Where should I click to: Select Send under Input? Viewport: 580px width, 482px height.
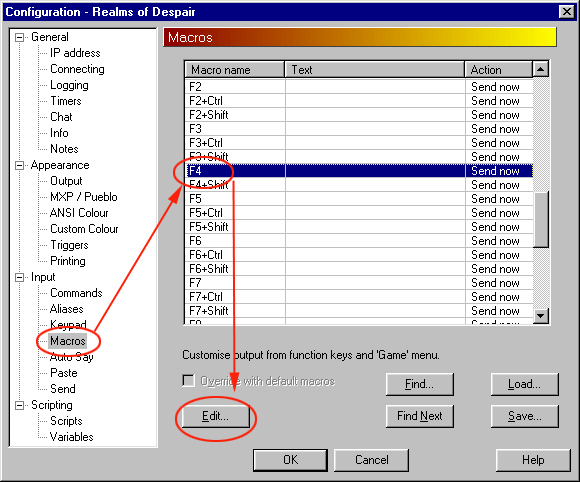pyautogui.click(x=63, y=389)
